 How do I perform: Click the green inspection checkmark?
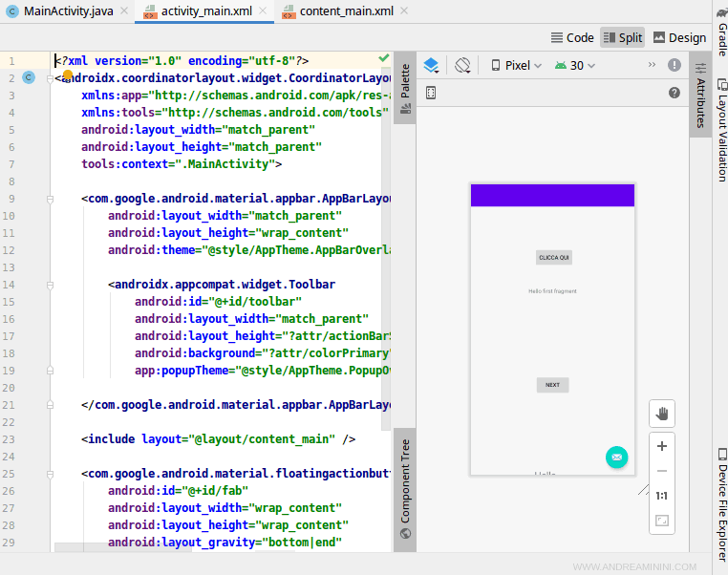(x=383, y=58)
